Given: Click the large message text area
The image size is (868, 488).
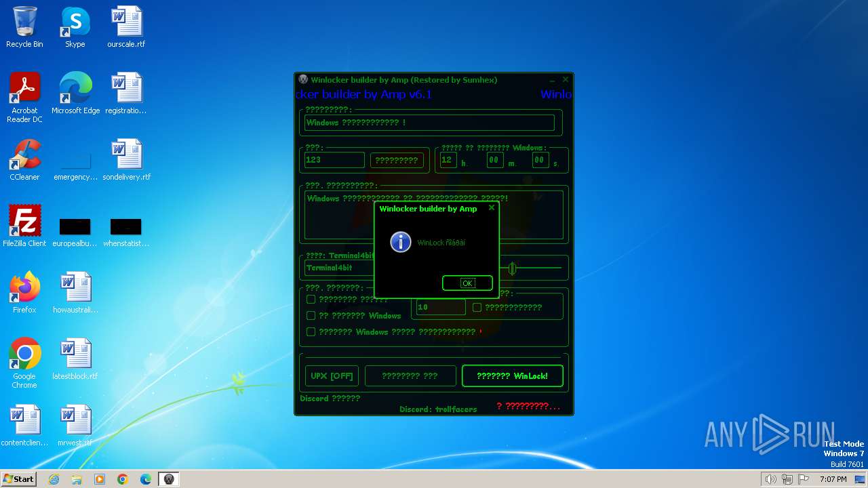Looking at the screenshot, I should click(434, 215).
